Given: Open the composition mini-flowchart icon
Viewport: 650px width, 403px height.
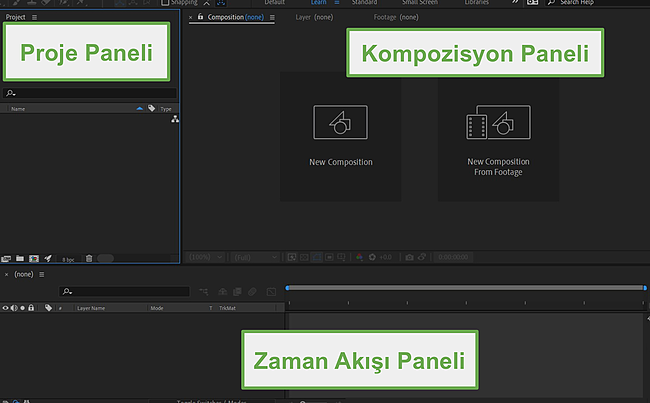Looking at the screenshot, I should (204, 292).
